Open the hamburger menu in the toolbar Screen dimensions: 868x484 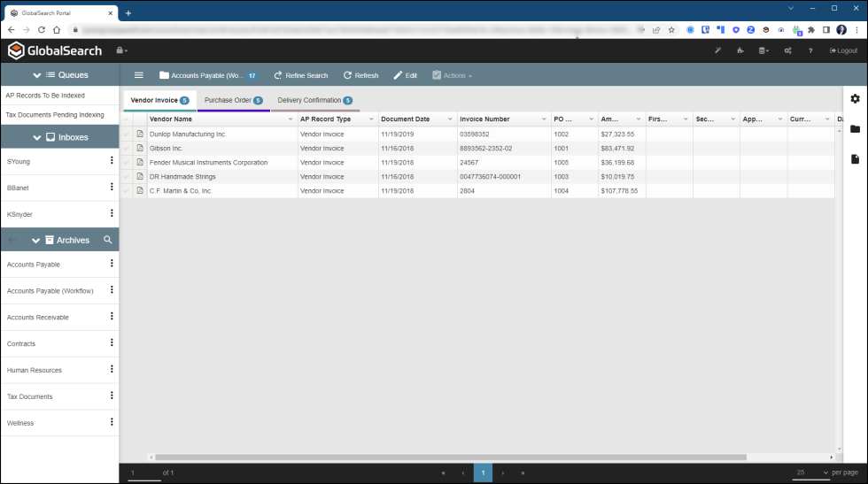[x=139, y=75]
